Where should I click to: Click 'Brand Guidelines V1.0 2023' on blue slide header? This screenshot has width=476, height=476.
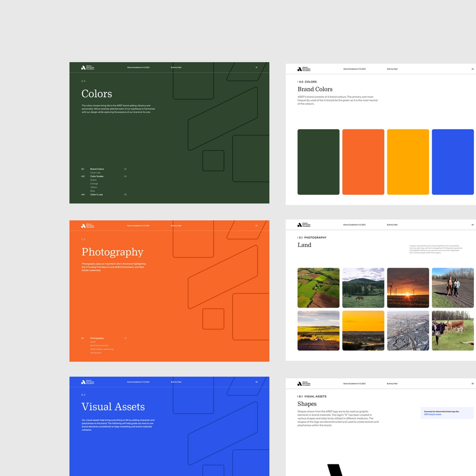pos(139,382)
